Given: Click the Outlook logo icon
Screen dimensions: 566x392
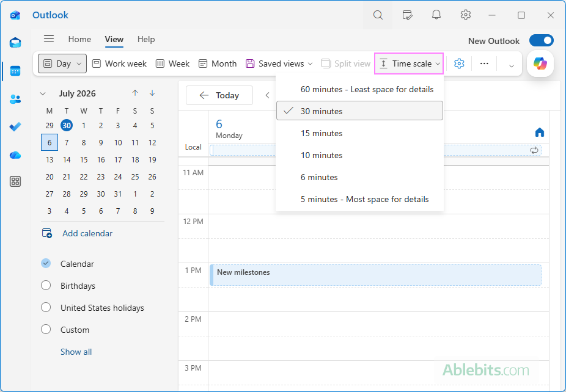Looking at the screenshot, I should [x=15, y=15].
